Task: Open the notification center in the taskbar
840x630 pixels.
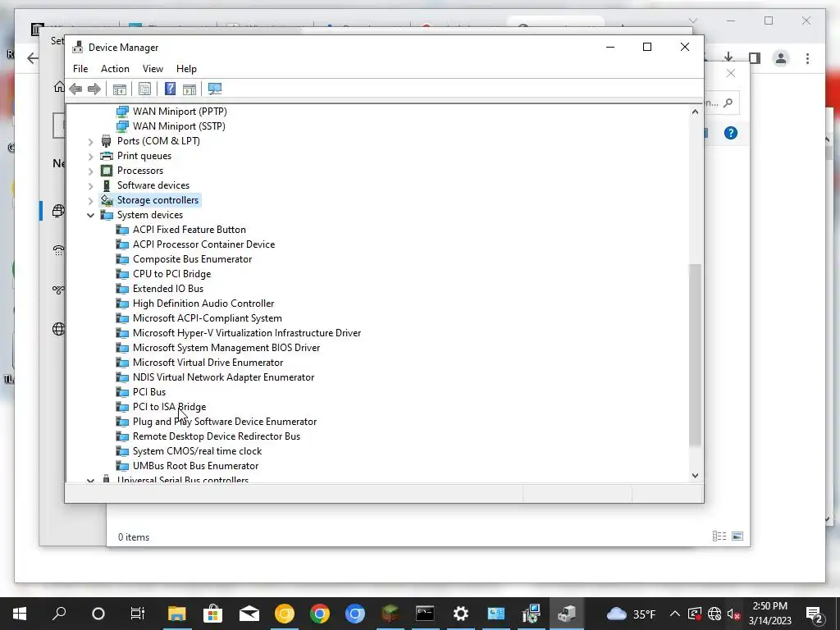Action: pos(815,614)
